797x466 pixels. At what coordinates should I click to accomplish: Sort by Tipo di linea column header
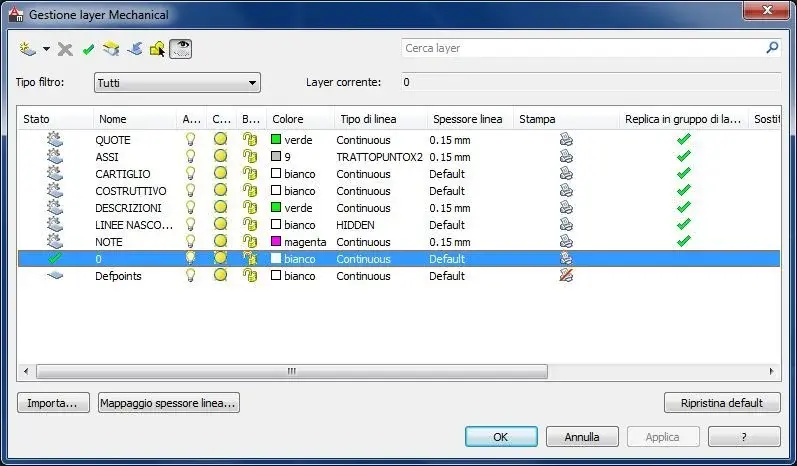pyautogui.click(x=368, y=119)
